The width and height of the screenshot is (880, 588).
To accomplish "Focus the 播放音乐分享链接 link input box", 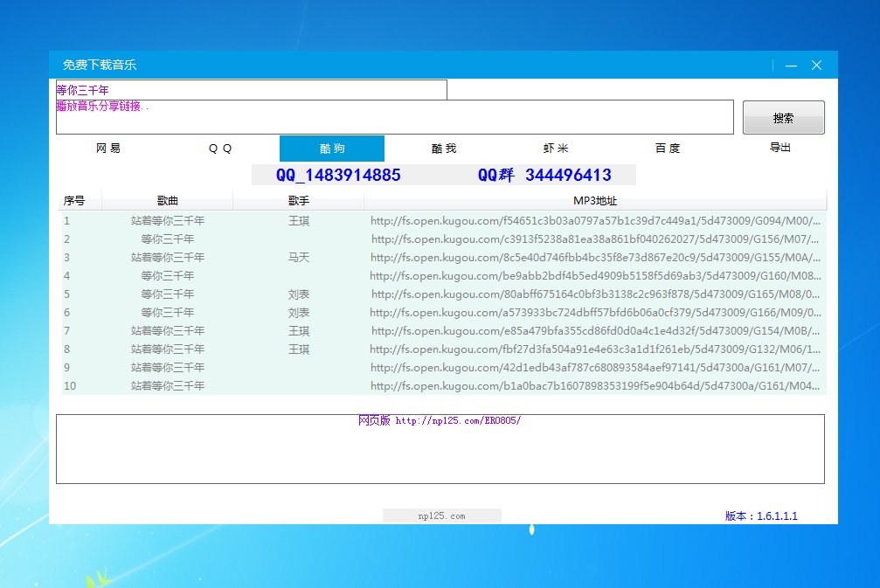I will click(394, 117).
